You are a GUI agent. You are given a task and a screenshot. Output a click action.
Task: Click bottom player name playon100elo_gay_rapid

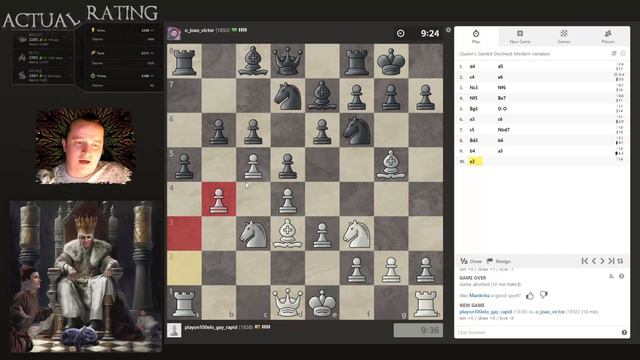click(211, 327)
